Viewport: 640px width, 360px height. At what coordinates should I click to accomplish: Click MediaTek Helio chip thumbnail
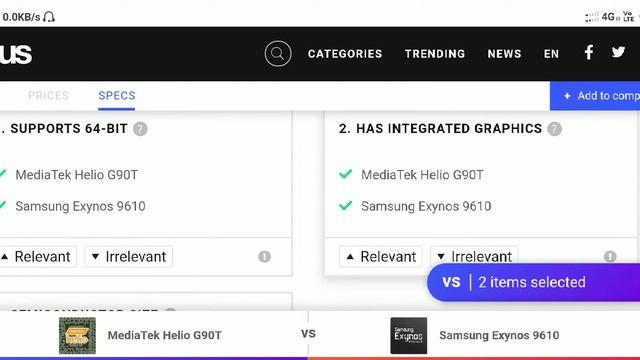[x=77, y=336]
